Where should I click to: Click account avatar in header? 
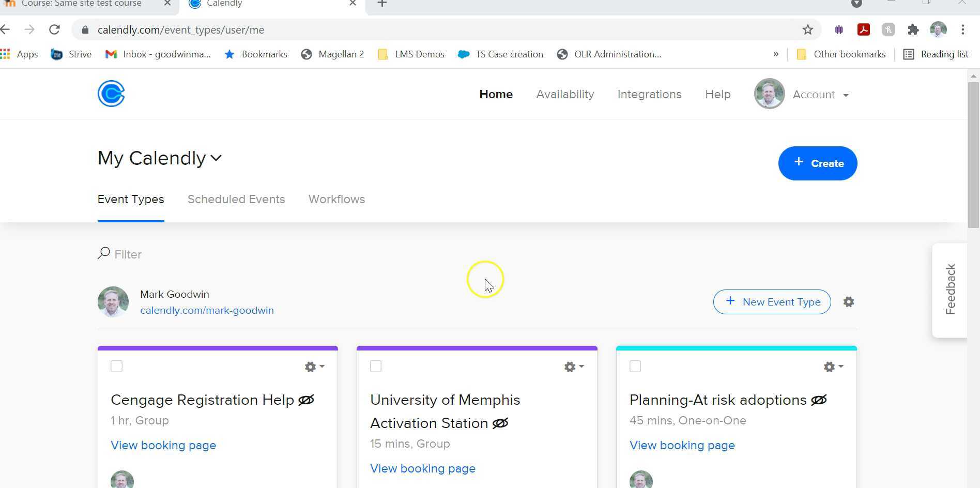point(770,94)
